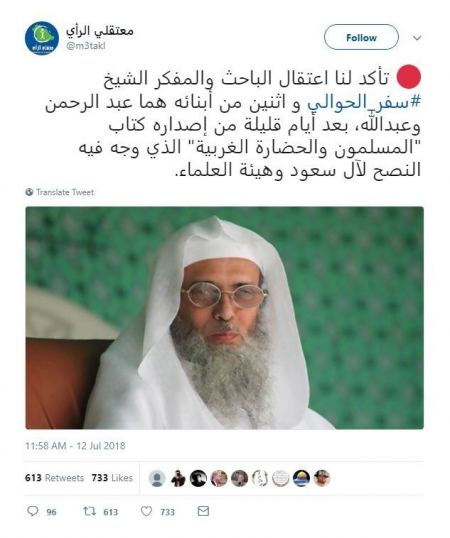Viewport: 450px width, 538px height.
Task: View the 733 Likes list
Action: pyautogui.click(x=112, y=478)
